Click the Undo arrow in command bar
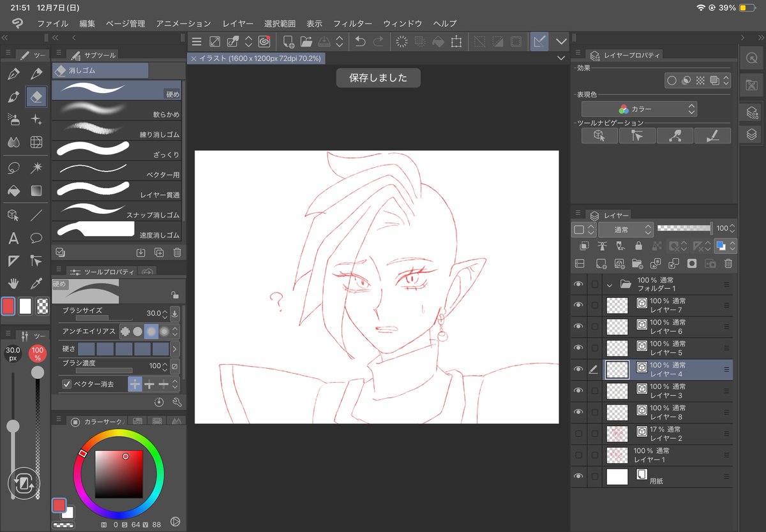 360,41
